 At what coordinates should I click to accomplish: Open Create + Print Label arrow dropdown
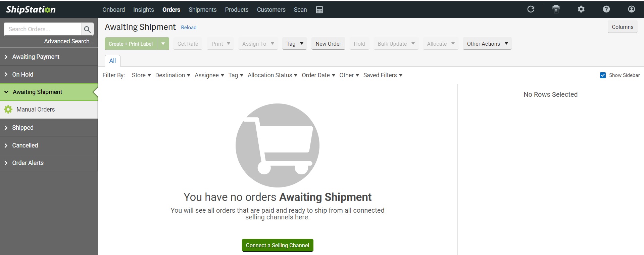(163, 44)
